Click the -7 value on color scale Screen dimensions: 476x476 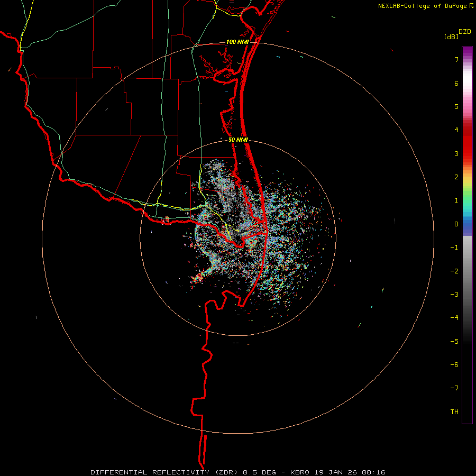pos(454,388)
